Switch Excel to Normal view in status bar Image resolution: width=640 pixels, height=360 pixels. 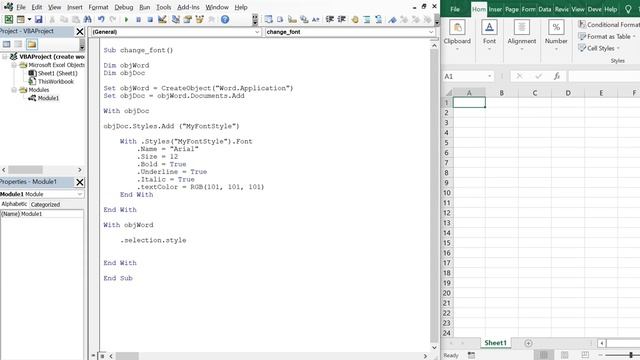click(x=543, y=355)
